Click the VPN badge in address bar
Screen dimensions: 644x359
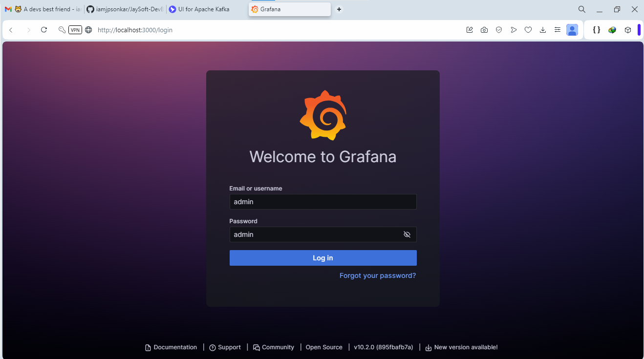(x=75, y=30)
